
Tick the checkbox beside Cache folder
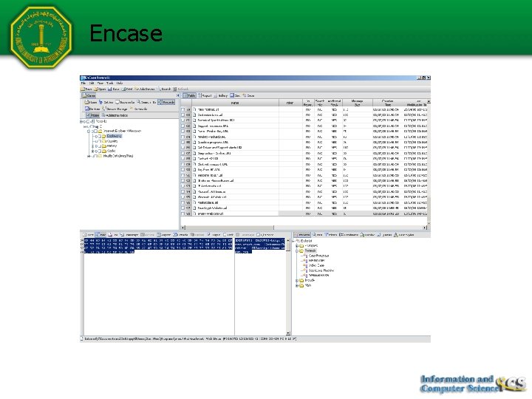100,151
